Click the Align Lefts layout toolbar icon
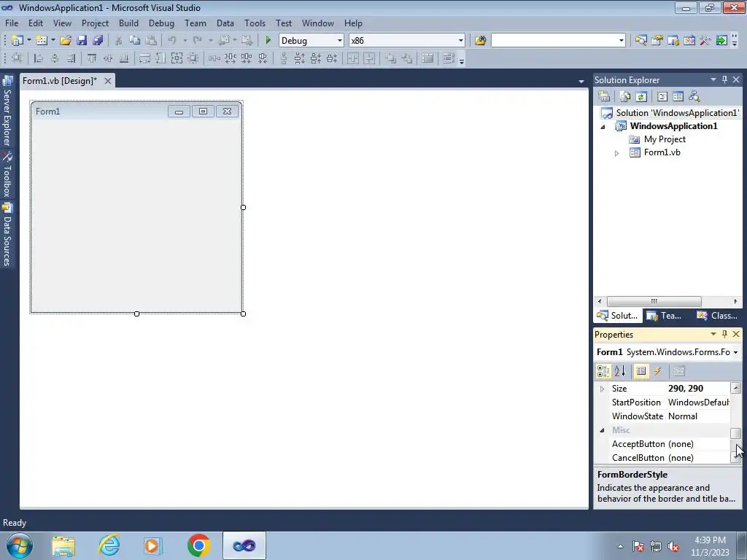747x560 pixels. pos(39,58)
